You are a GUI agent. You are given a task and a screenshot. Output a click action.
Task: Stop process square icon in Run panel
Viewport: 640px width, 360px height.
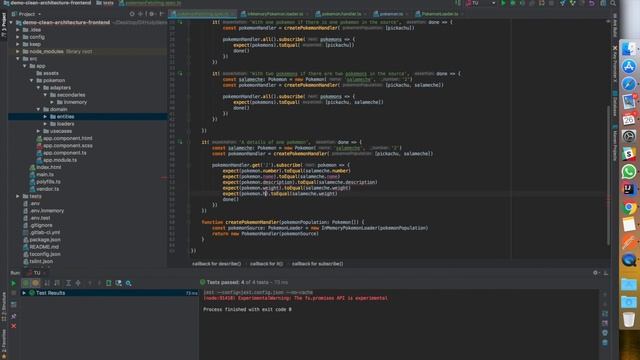13,293
